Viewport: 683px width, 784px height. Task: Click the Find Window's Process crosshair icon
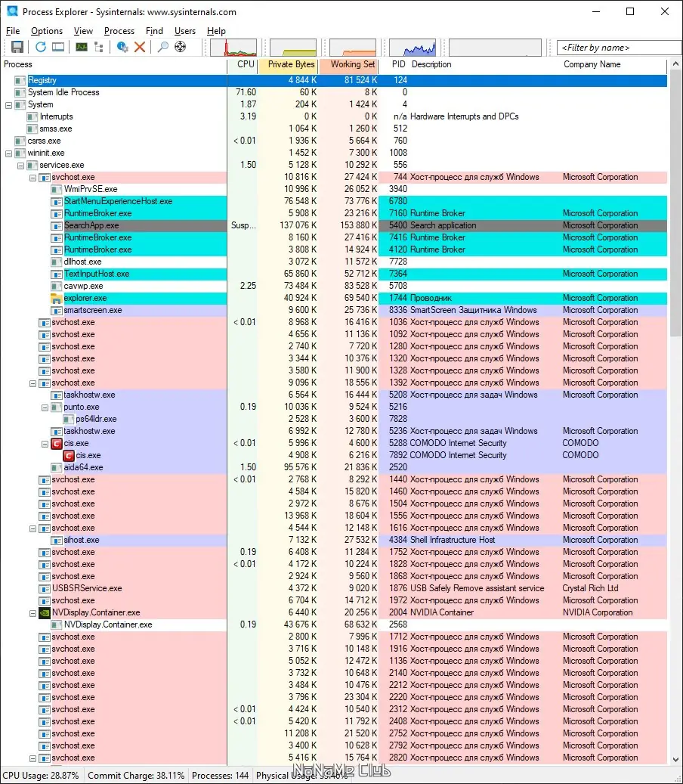tap(181, 47)
